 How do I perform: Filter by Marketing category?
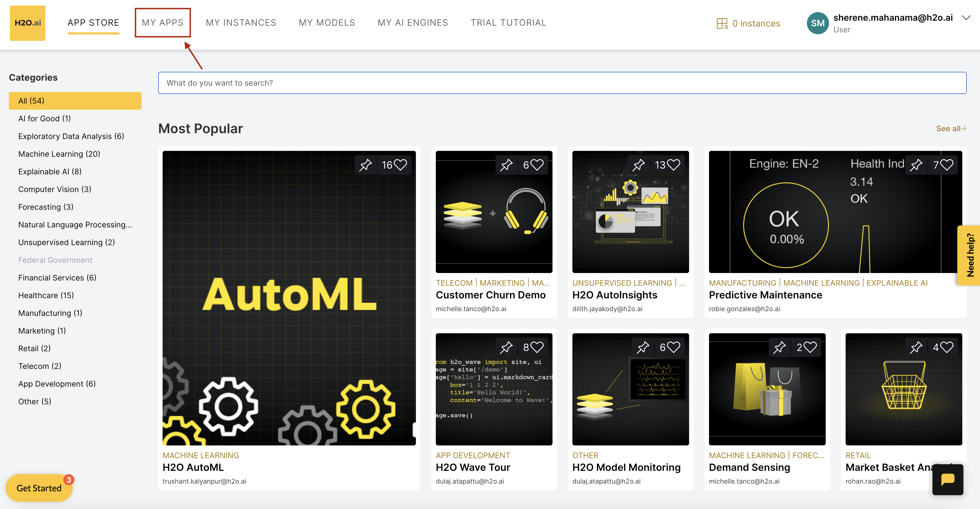42,331
